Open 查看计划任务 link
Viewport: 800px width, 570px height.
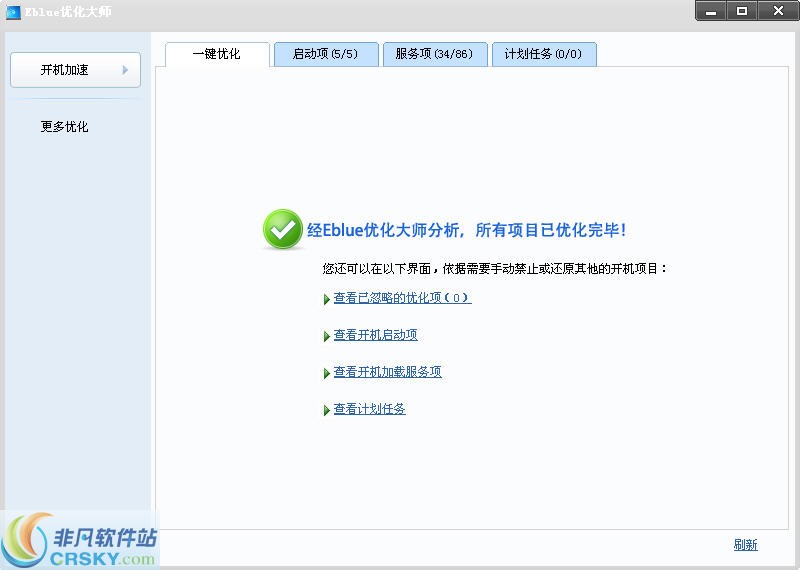369,409
